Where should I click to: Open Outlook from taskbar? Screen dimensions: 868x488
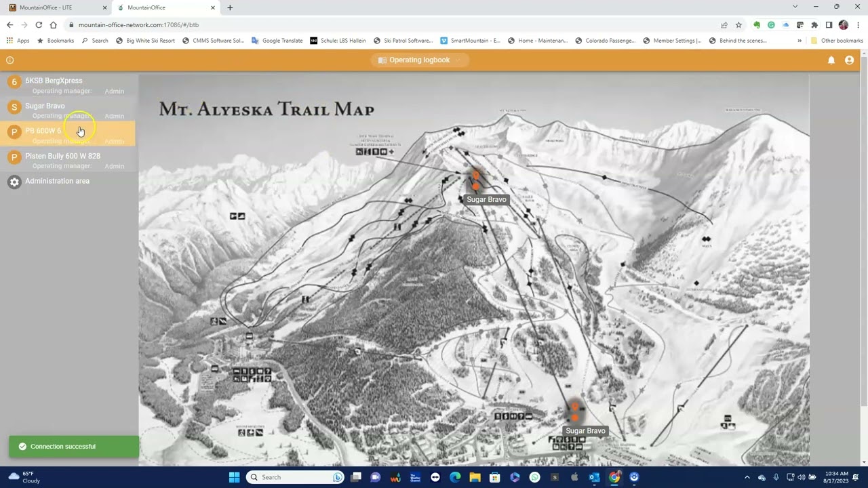pos(594,477)
